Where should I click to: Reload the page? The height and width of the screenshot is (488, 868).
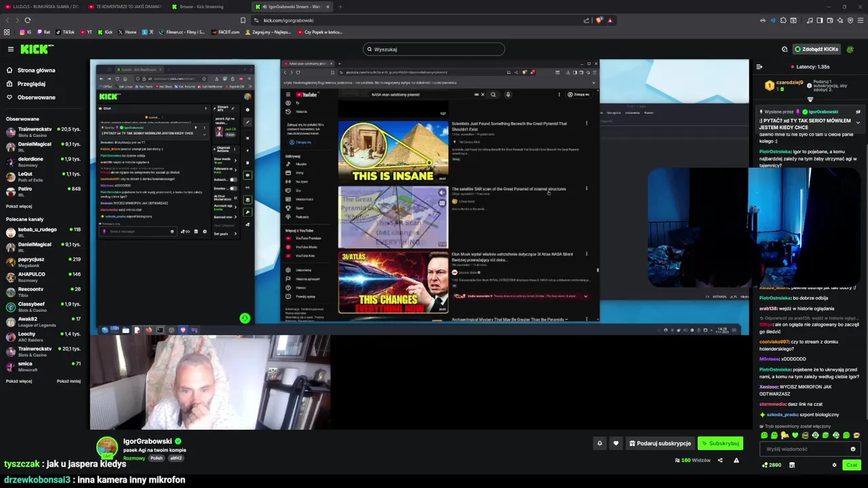27,20
